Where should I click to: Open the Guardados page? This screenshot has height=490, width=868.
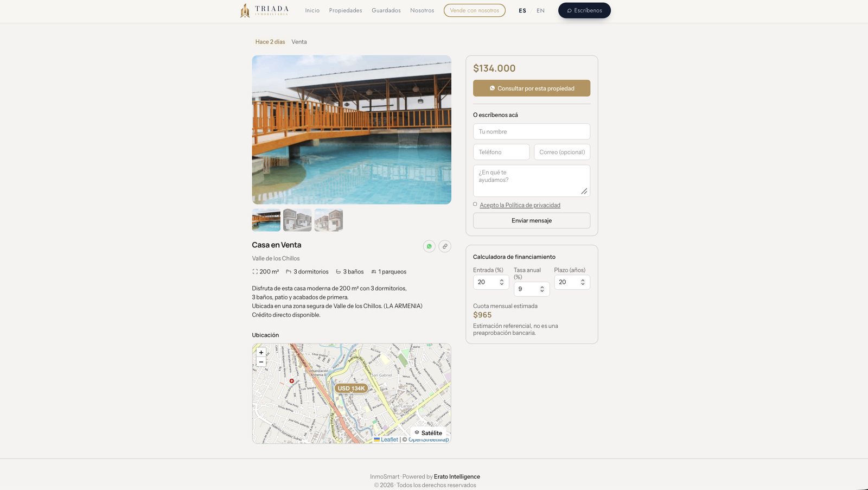[386, 10]
